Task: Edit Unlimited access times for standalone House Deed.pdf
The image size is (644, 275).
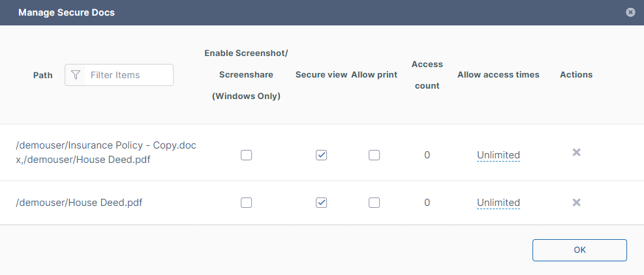Action: click(498, 203)
